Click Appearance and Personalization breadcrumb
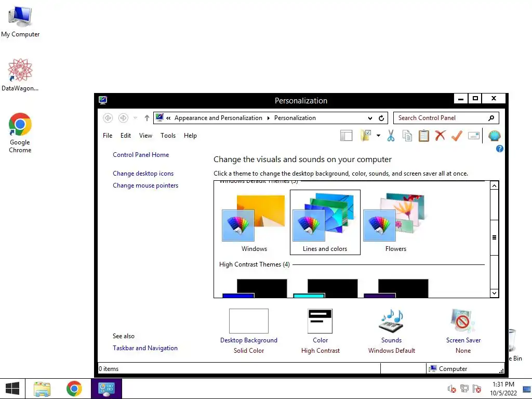 point(218,118)
